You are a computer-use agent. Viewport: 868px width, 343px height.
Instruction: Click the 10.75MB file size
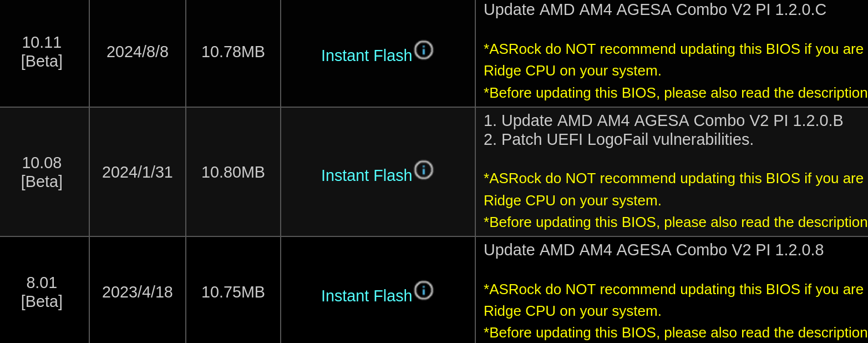[233, 292]
